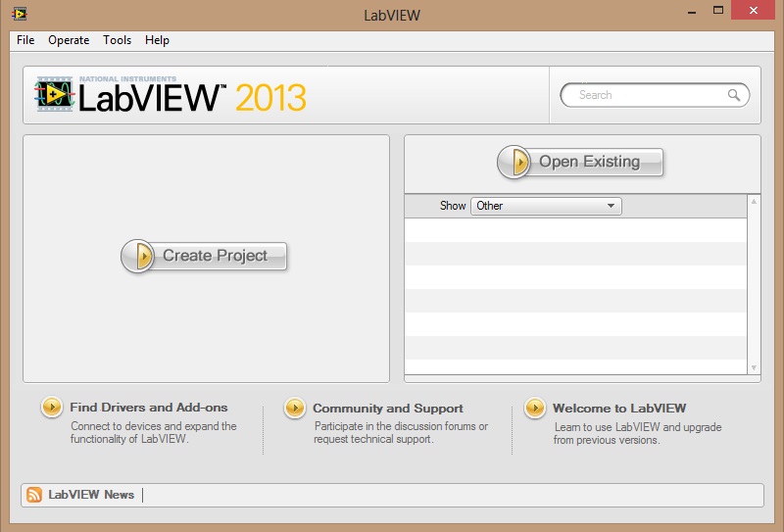The height and width of the screenshot is (532, 784).
Task: Open the Help menu
Action: 157,40
